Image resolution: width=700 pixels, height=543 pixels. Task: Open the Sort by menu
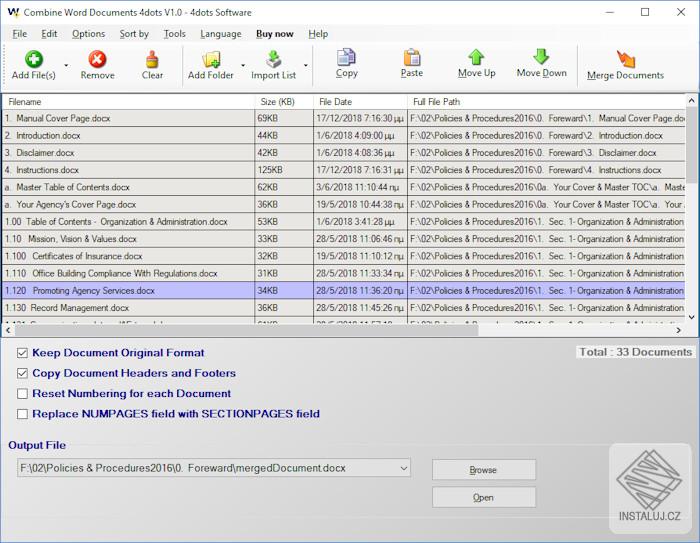(134, 34)
